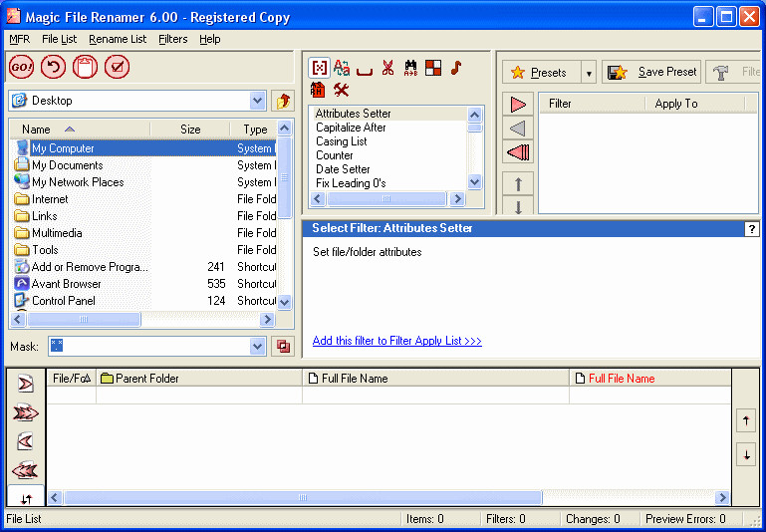This screenshot has height=532, width=766.
Task: Select My Documents in file list
Action: (x=144, y=165)
